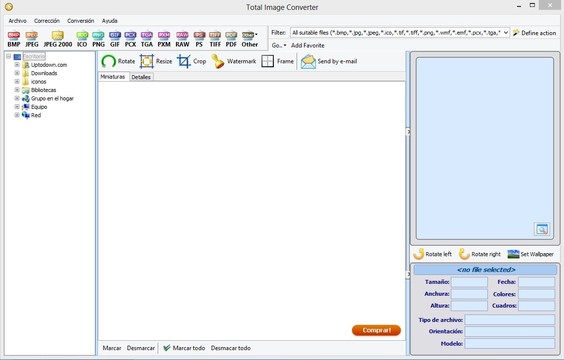Switch to the Detalles tab
564x360 pixels.
pos(141,77)
